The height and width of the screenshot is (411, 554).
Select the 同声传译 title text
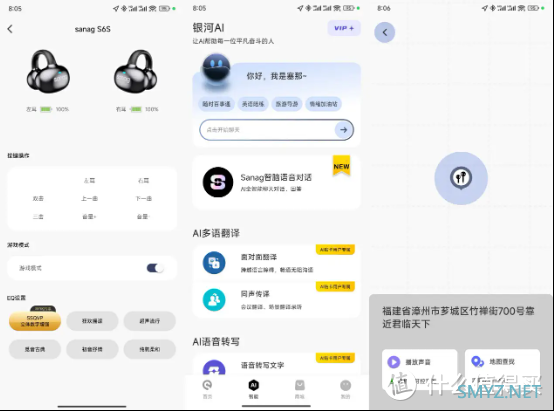coord(255,294)
